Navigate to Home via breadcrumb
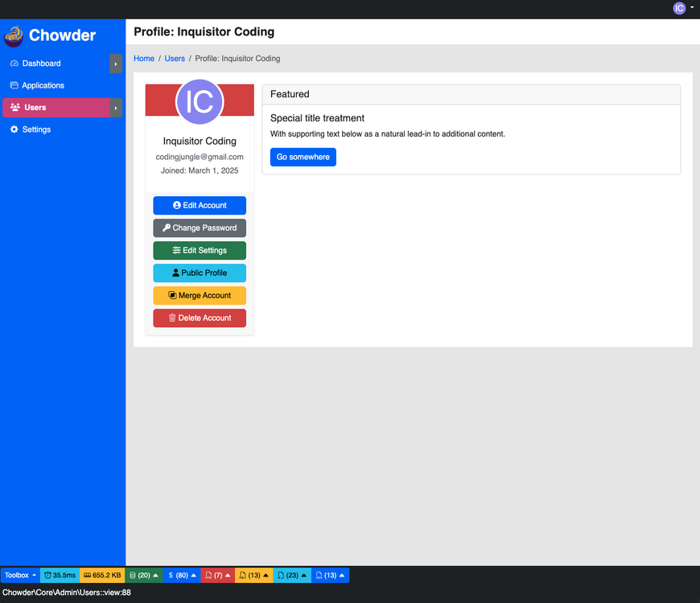The image size is (700, 603). coord(143,58)
